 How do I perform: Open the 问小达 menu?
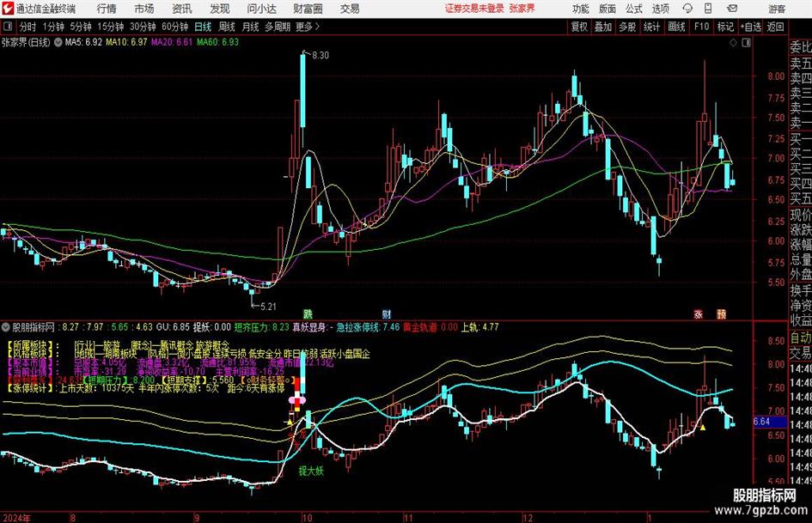(261, 9)
